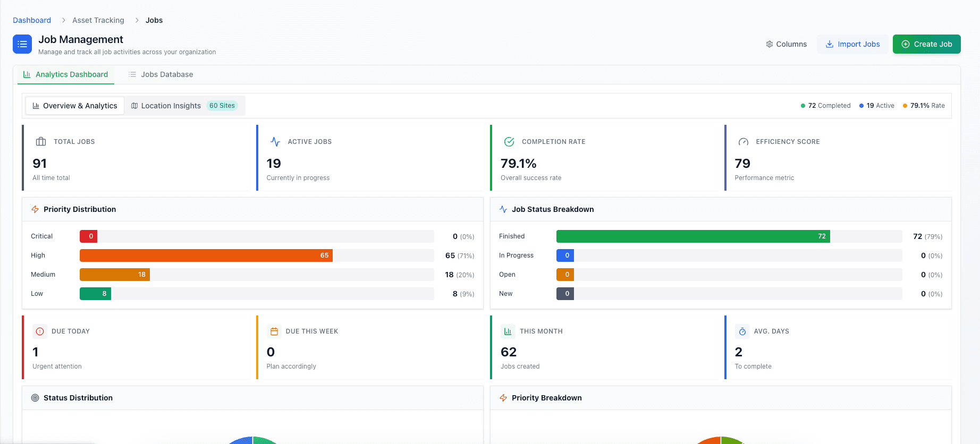Click the This Month chart icon
Screen dimensions: 980x444
[508, 331]
